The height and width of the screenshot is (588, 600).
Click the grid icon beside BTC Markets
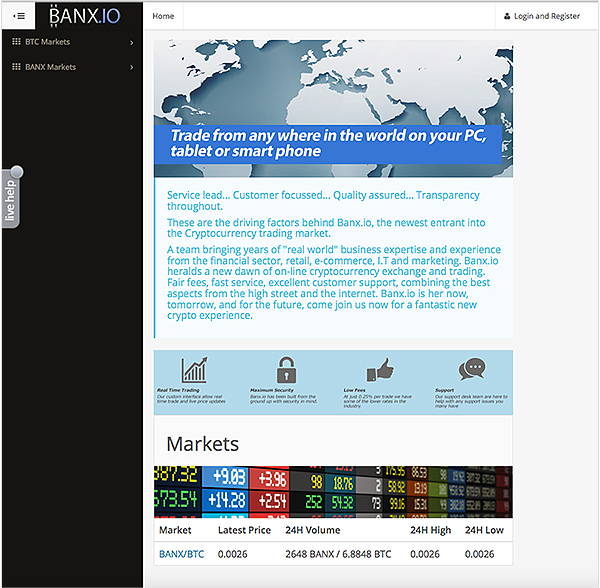[x=16, y=42]
